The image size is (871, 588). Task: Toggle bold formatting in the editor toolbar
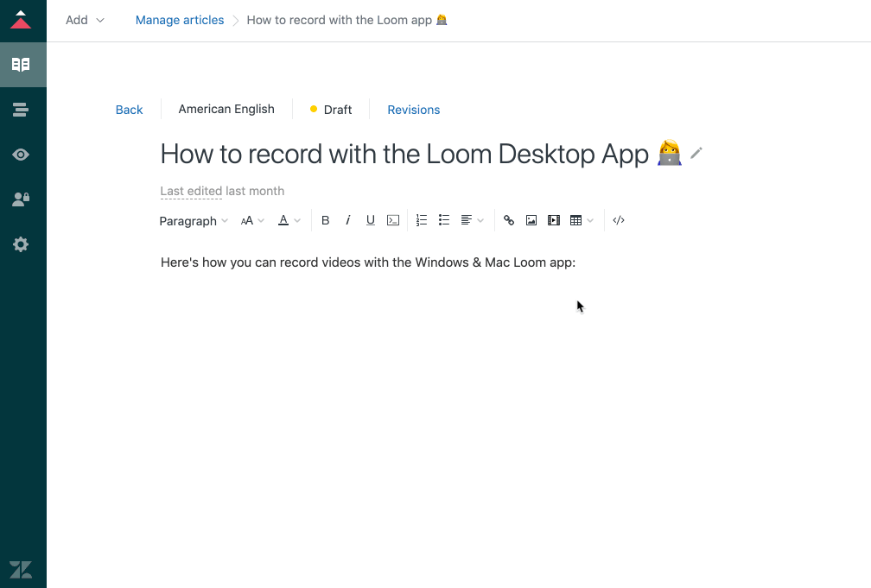[x=326, y=220]
